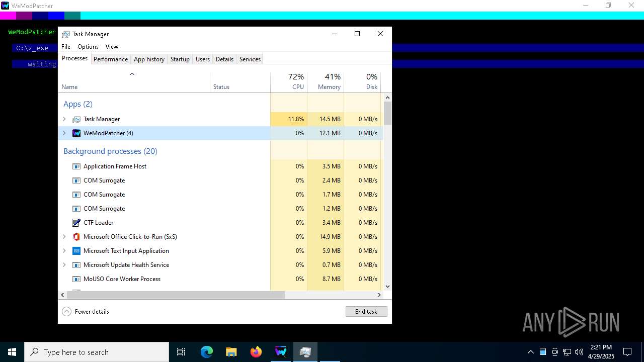
Task: Switch to WeModPatcher taskbar button
Action: pos(281,352)
